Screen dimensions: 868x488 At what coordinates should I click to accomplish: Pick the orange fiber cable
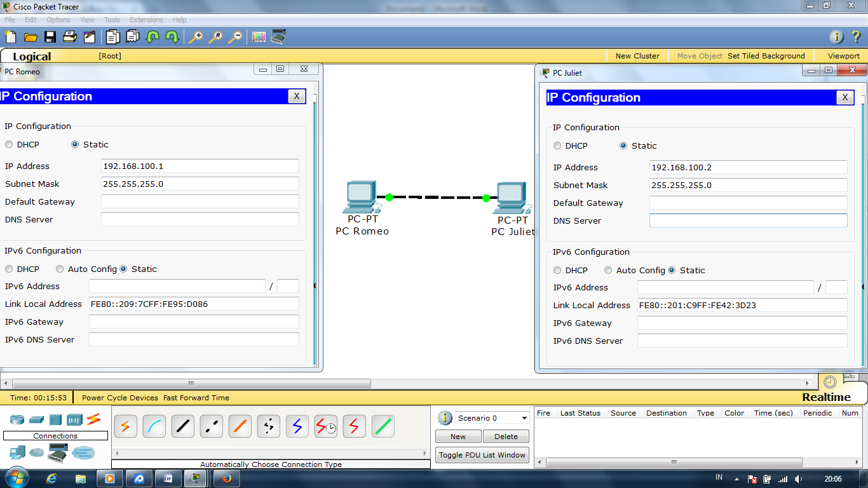[x=240, y=426]
